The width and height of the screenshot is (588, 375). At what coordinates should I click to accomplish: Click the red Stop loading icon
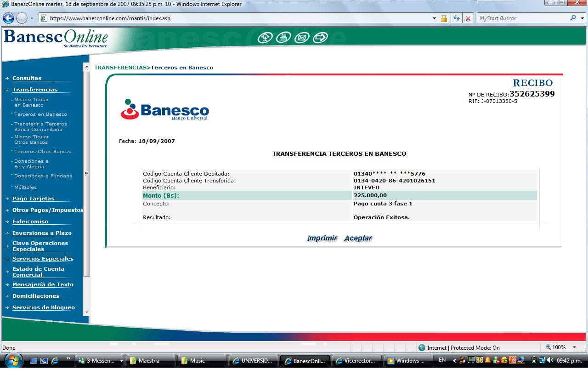click(x=468, y=18)
